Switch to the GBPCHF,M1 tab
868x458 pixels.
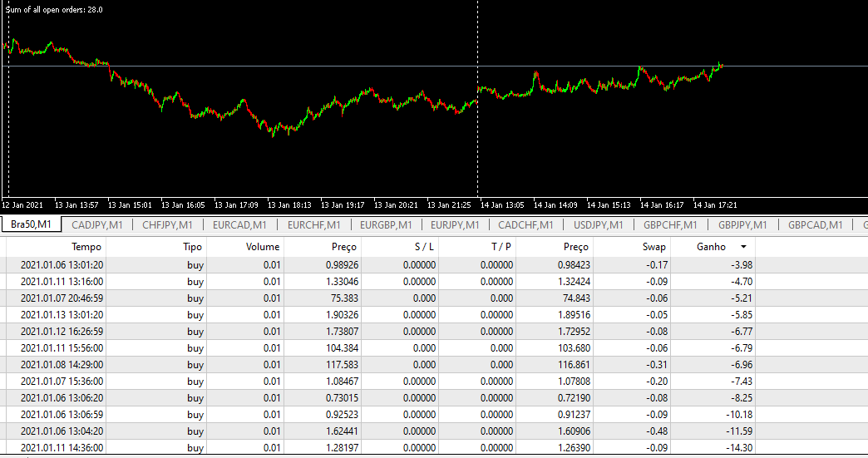pos(670,224)
